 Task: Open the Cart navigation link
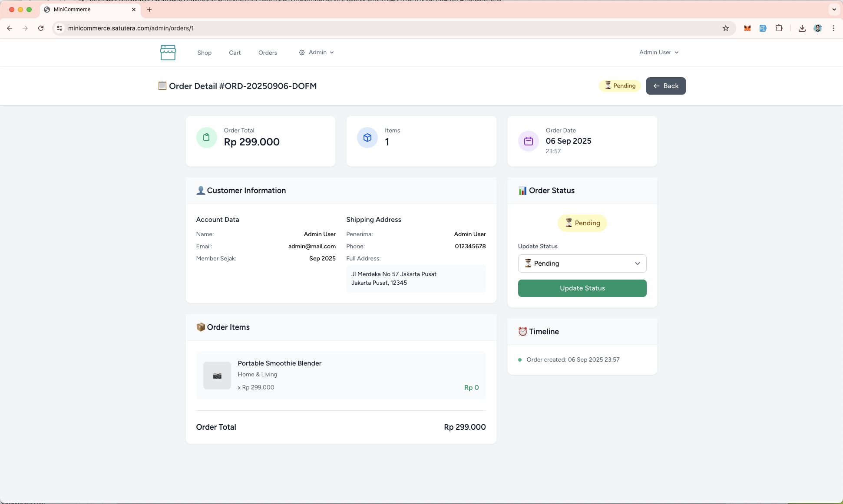(x=235, y=53)
